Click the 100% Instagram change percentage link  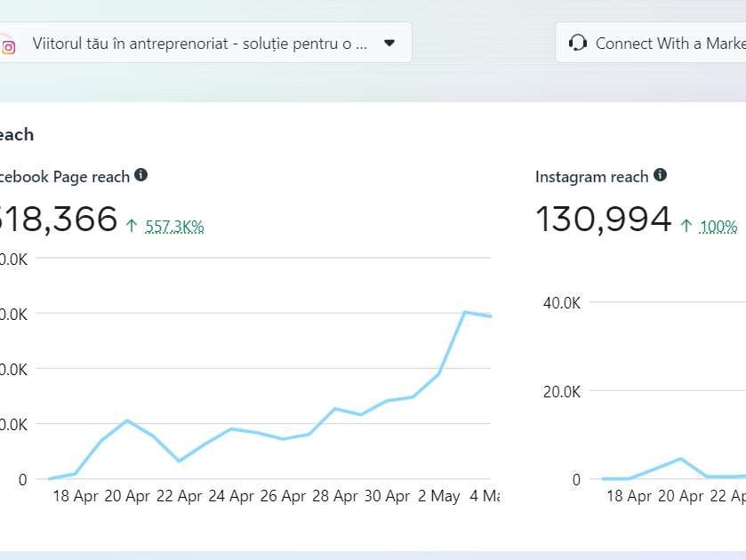pos(718,227)
